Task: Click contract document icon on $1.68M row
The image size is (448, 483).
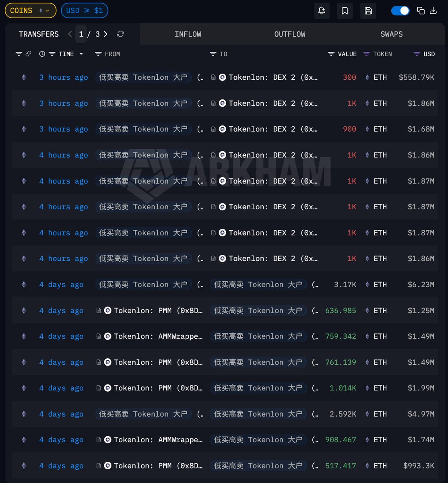Action: click(x=213, y=129)
